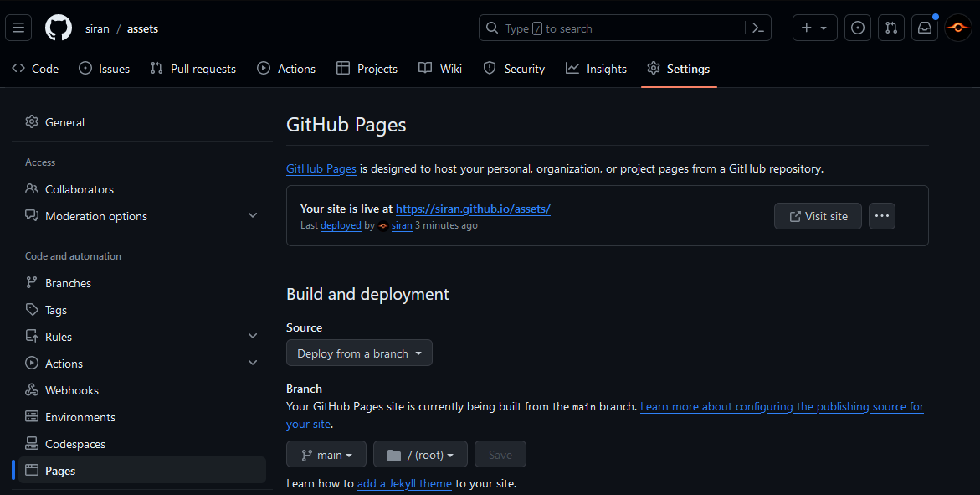Select Webhooks in settings sidebar

[72, 390]
